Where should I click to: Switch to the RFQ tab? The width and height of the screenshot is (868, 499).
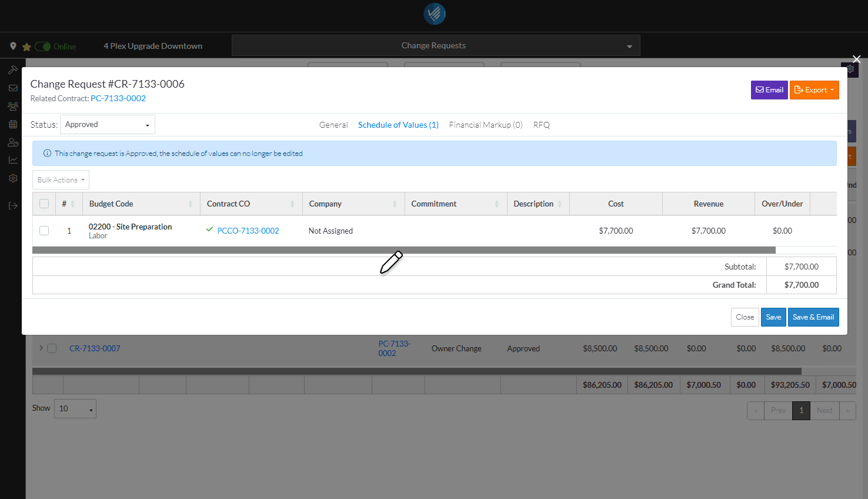coord(542,125)
